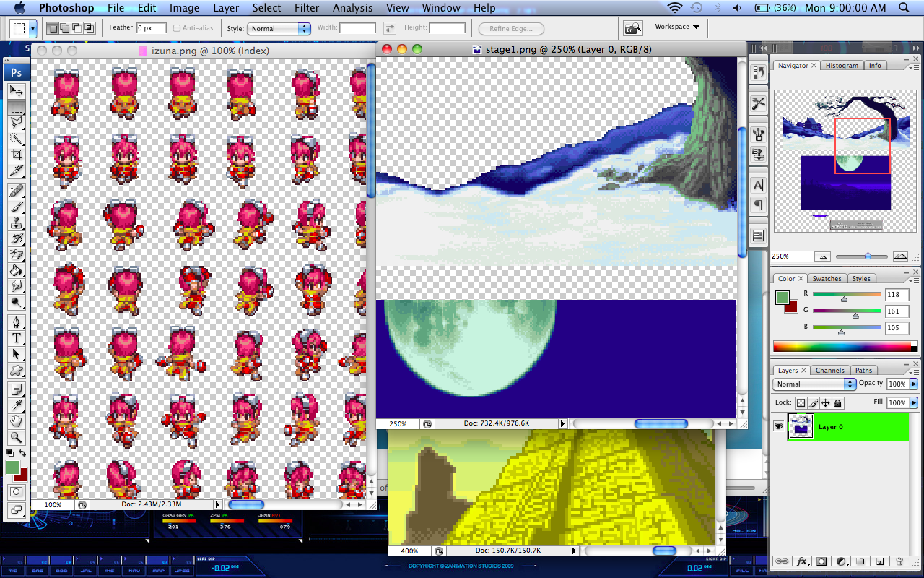924x578 pixels.
Task: Create a new layer from Layers panel
Action: coord(880,561)
